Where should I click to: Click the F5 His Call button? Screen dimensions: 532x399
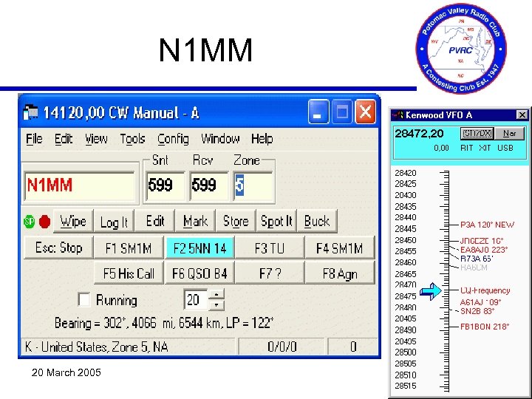click(x=129, y=273)
